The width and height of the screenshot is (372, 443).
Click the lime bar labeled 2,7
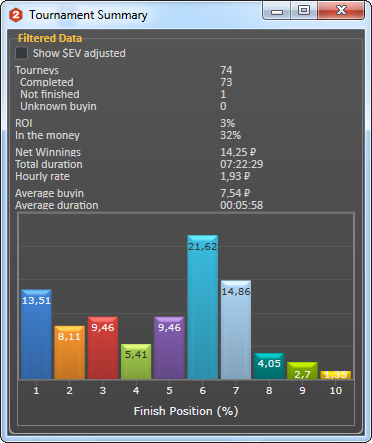[302, 371]
